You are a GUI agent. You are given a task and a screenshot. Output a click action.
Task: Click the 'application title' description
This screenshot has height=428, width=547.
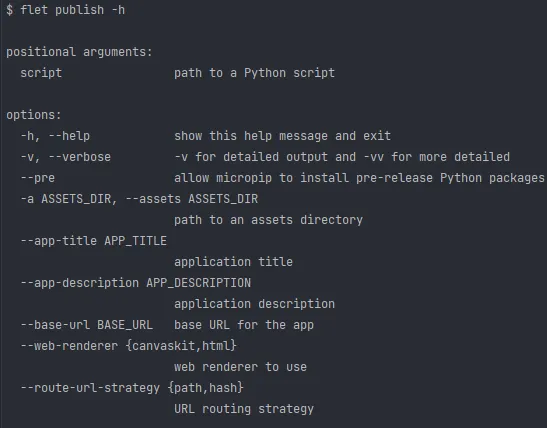[x=233, y=262]
